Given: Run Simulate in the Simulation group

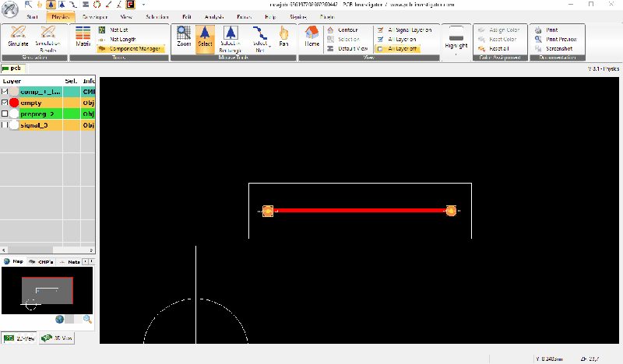Looking at the screenshot, I should click(x=18, y=37).
